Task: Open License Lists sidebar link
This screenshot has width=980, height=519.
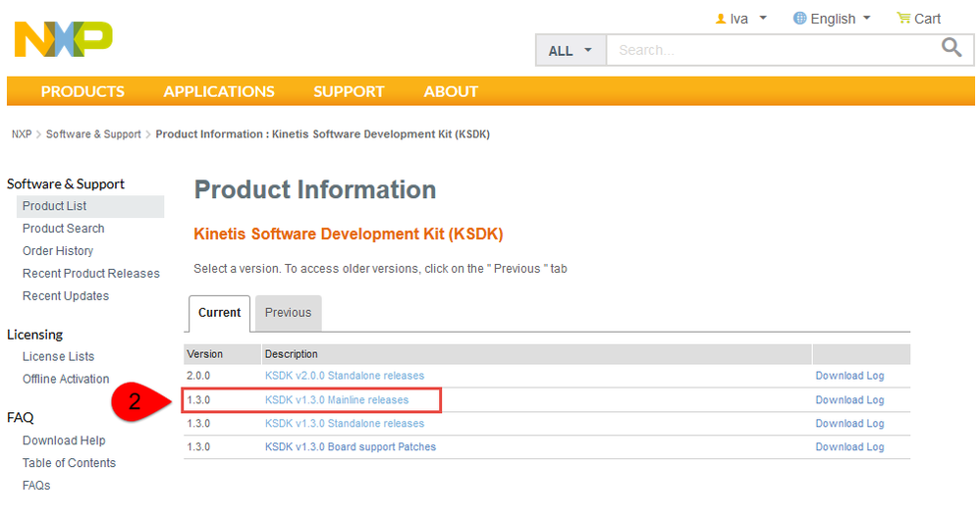Action: click(x=58, y=356)
